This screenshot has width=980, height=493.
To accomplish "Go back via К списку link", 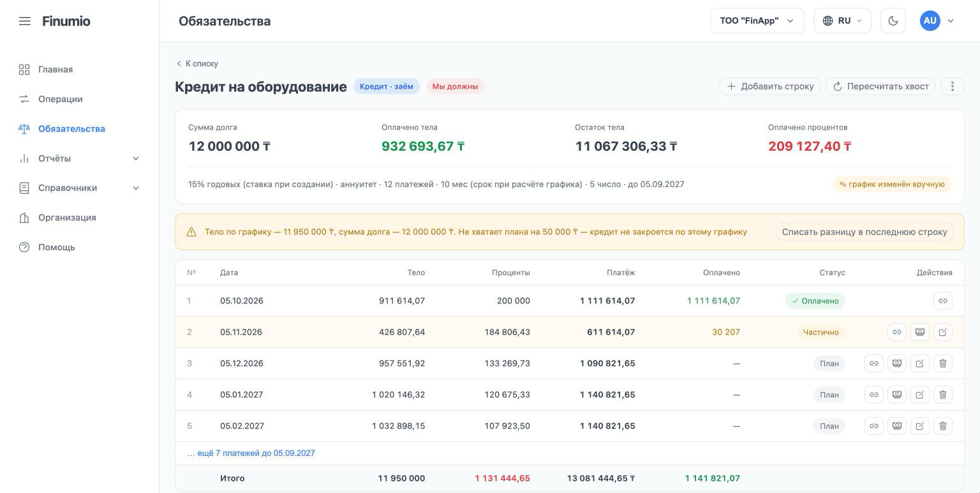I will 198,64.
